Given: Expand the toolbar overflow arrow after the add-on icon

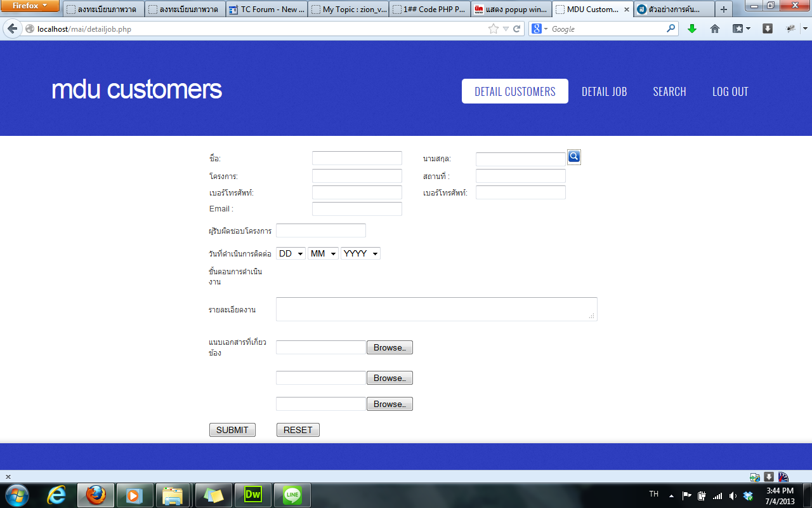Looking at the screenshot, I should click(x=806, y=29).
